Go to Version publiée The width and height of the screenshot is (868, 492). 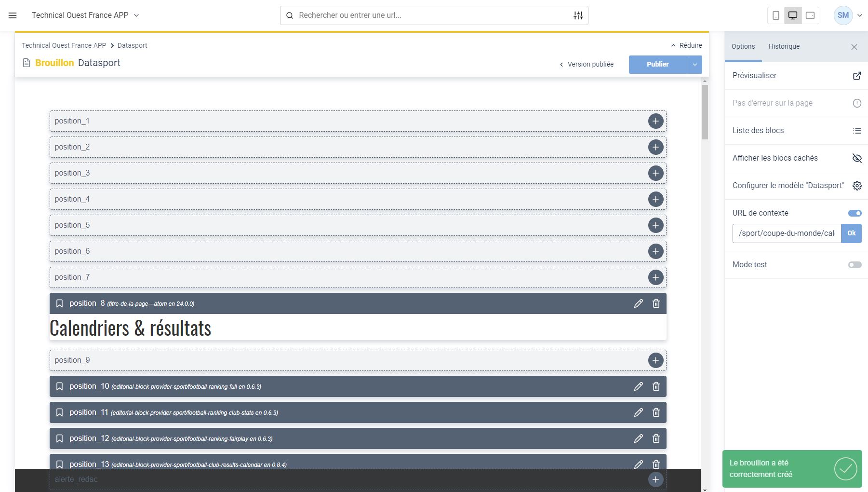pyautogui.click(x=587, y=65)
